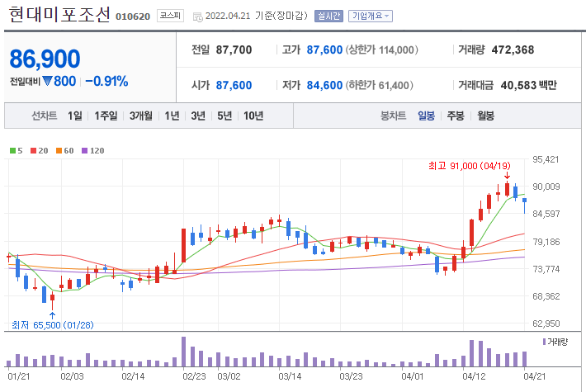Click the 선차트 label
The height and width of the screenshot is (392, 586).
click(44, 116)
